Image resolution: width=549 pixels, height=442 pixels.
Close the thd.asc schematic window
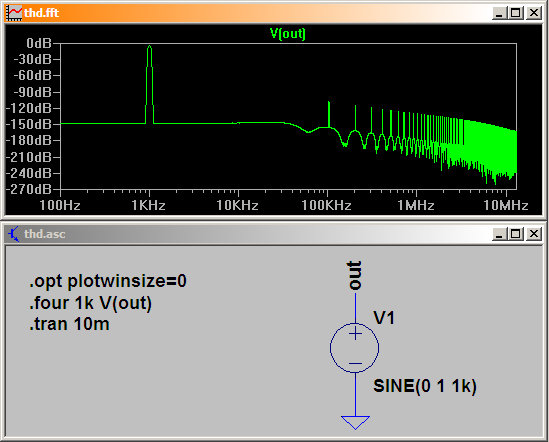[534, 234]
